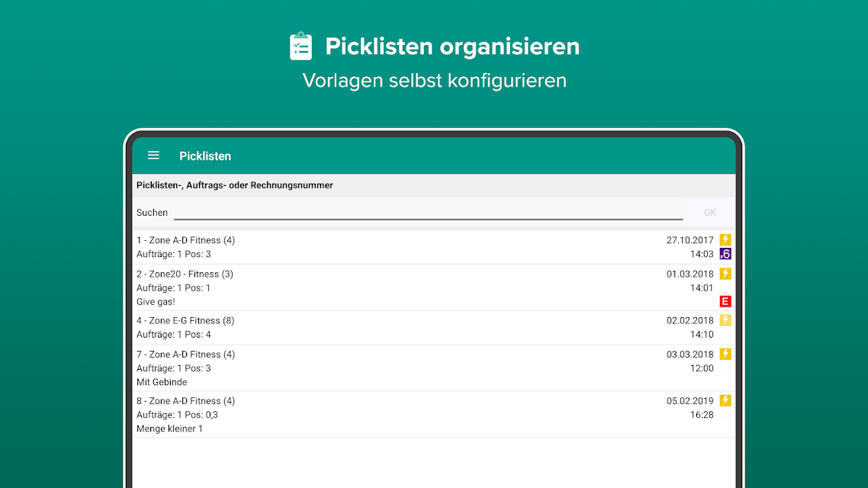Select picklist 4 - Zone E-G Fitness (8)
The width and height of the screenshot is (868, 488).
[x=434, y=328]
